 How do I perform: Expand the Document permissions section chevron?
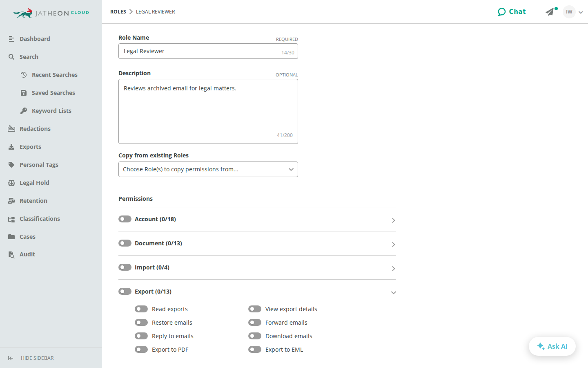(x=393, y=245)
